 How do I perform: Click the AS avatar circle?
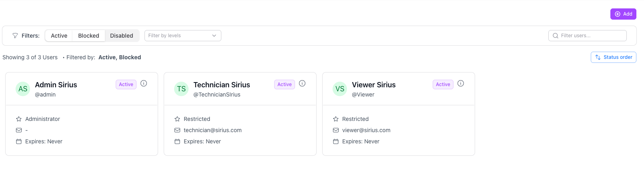(23, 89)
